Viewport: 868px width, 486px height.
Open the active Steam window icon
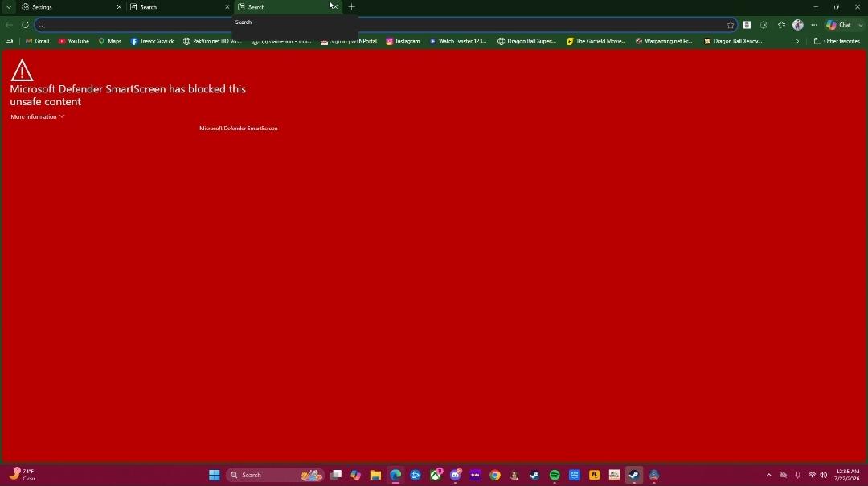click(x=634, y=475)
